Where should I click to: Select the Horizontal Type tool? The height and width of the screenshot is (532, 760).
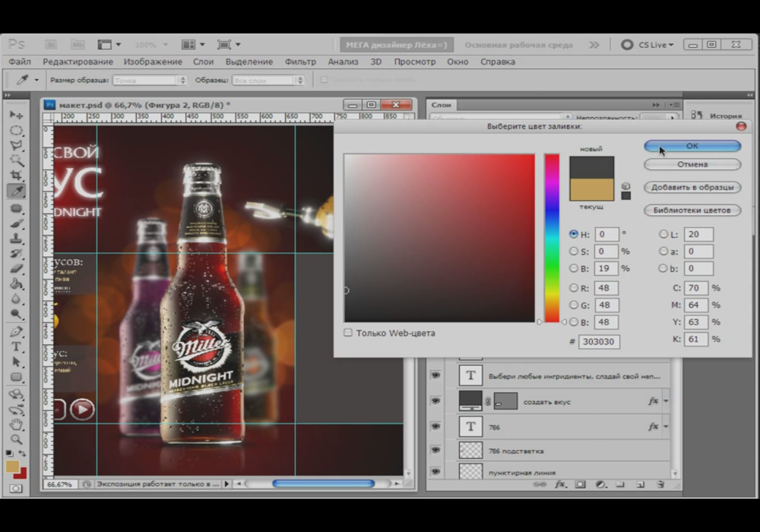16,347
